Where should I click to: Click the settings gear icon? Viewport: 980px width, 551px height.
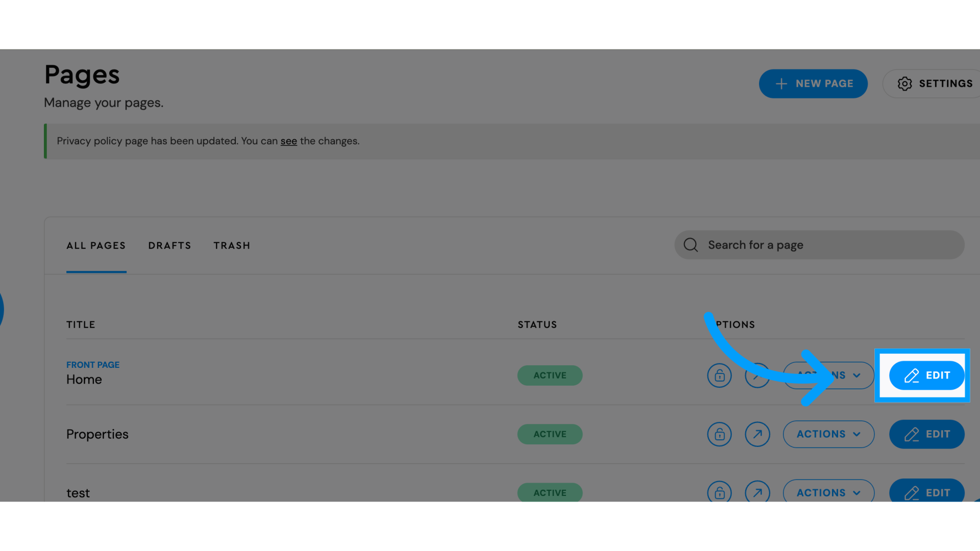tap(904, 84)
